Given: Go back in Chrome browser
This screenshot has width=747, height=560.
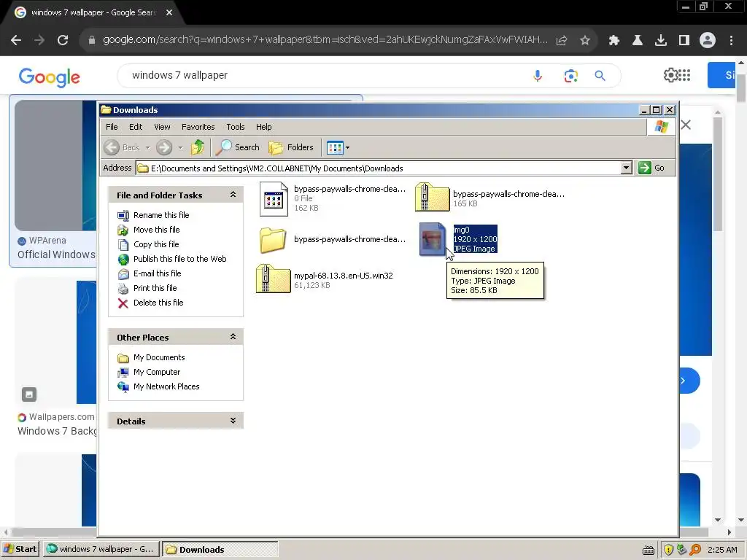Looking at the screenshot, I should tap(16, 40).
